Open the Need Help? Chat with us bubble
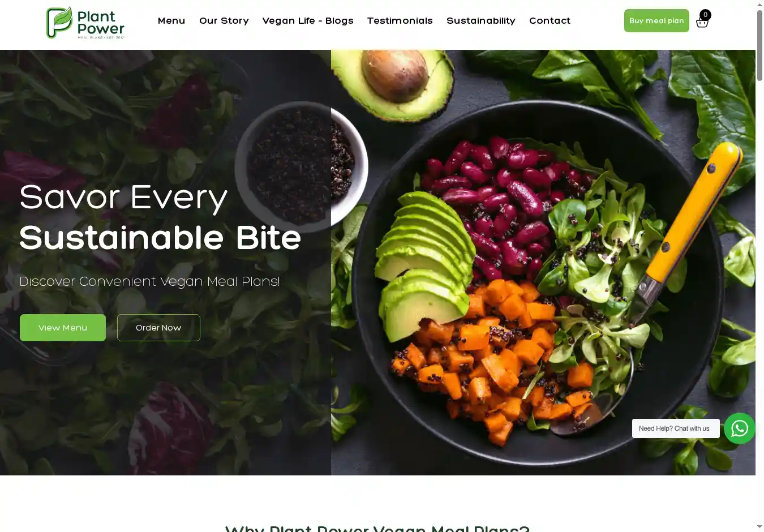 (676, 428)
